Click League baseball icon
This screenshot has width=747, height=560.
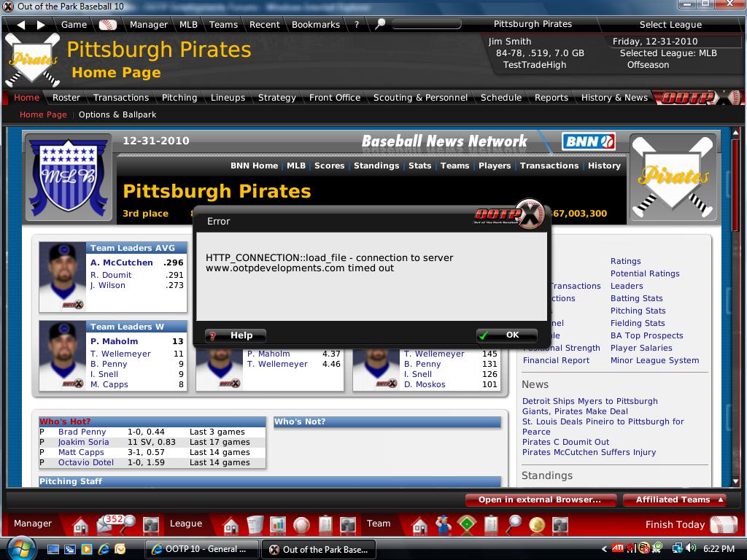pyautogui.click(x=301, y=525)
